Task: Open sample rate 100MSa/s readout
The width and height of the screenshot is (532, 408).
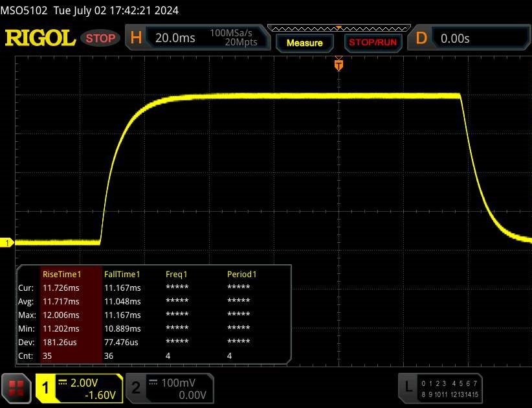Action: point(230,33)
